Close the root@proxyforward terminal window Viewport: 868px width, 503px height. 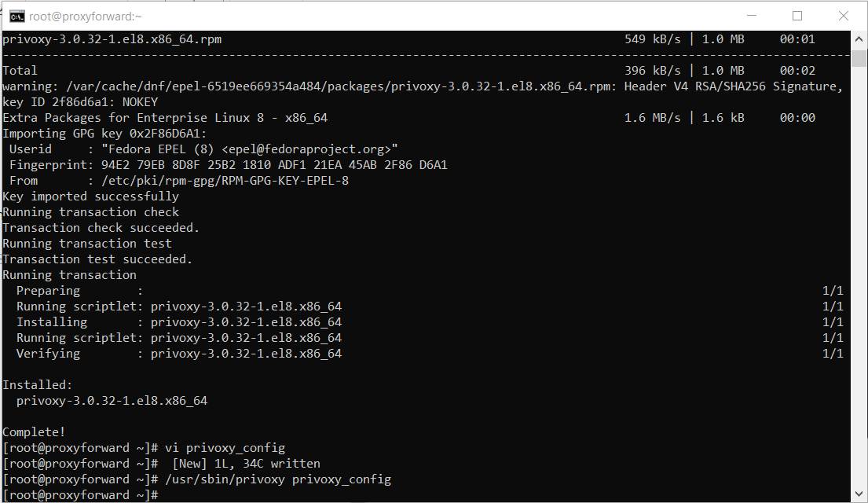(844, 16)
